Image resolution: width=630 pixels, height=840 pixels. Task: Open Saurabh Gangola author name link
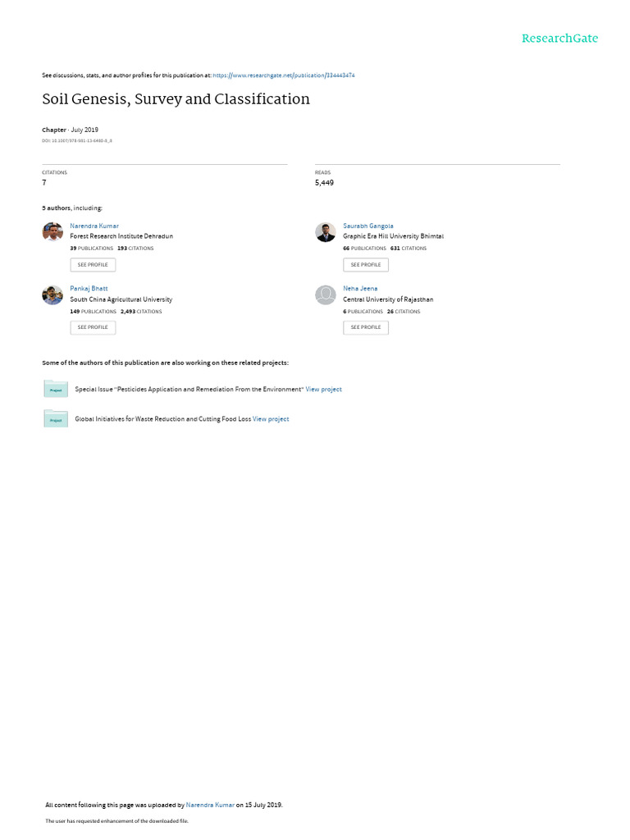point(368,226)
